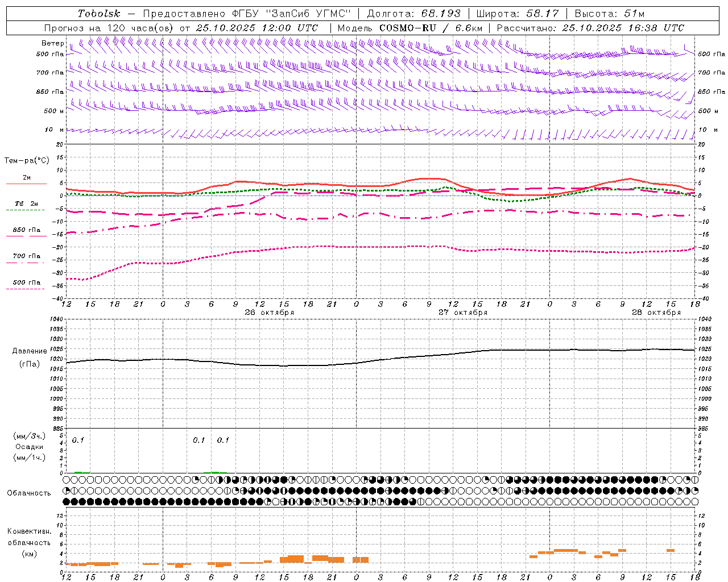Click the Облачность cloud cover label
Image resolution: width=728 pixels, height=582 pixels.
[x=29, y=493]
